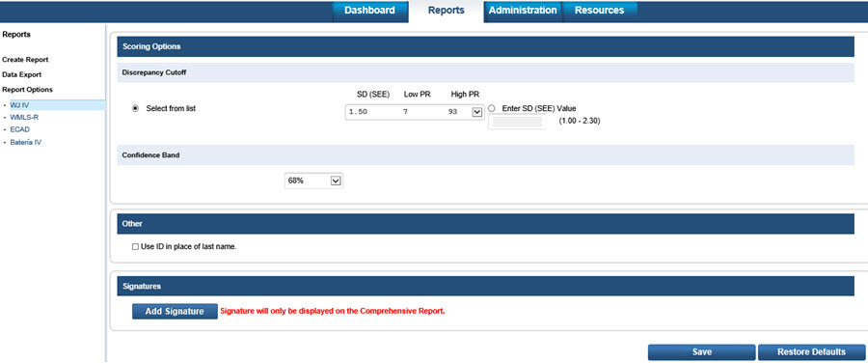Click the Add Signature button
This screenshot has height=363, width=868.
point(175,312)
